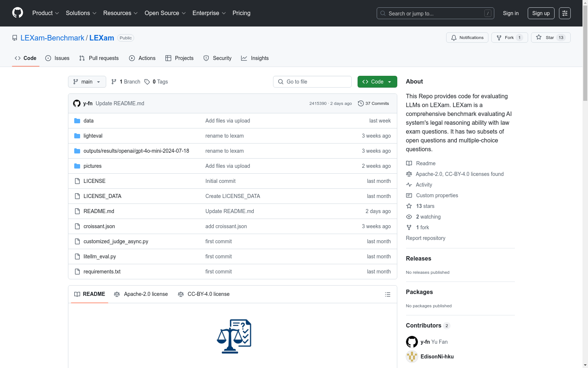Switch to the Issues tab
The height and width of the screenshot is (368, 588).
click(57, 58)
